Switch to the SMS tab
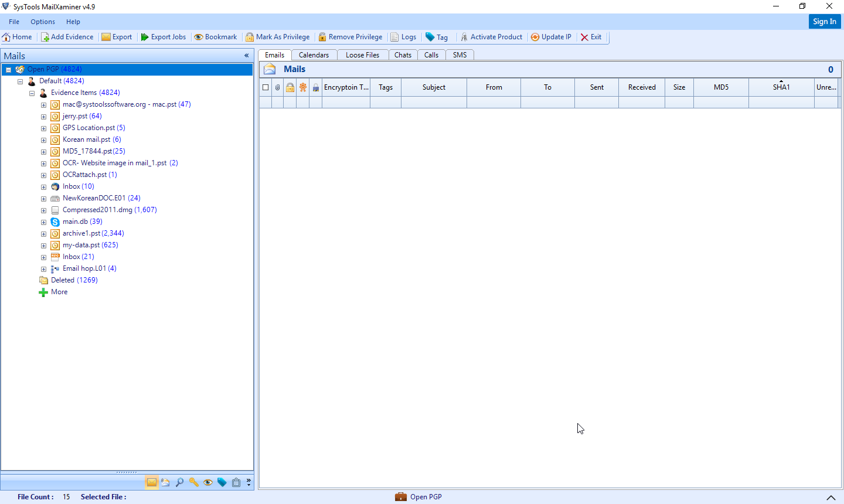 460,55
